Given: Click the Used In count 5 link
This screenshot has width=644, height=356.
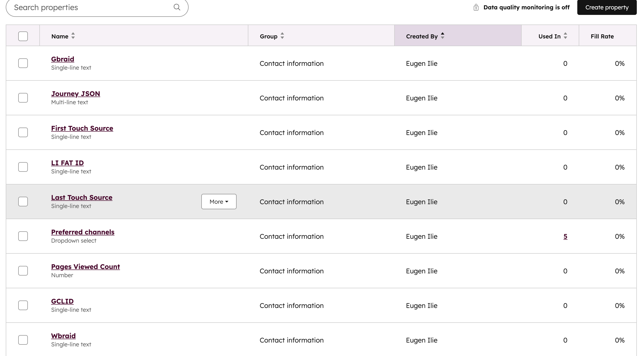Looking at the screenshot, I should click(x=565, y=236).
